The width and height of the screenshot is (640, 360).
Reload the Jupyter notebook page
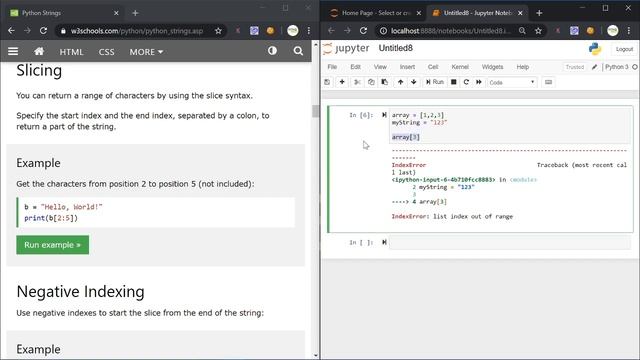363,31
